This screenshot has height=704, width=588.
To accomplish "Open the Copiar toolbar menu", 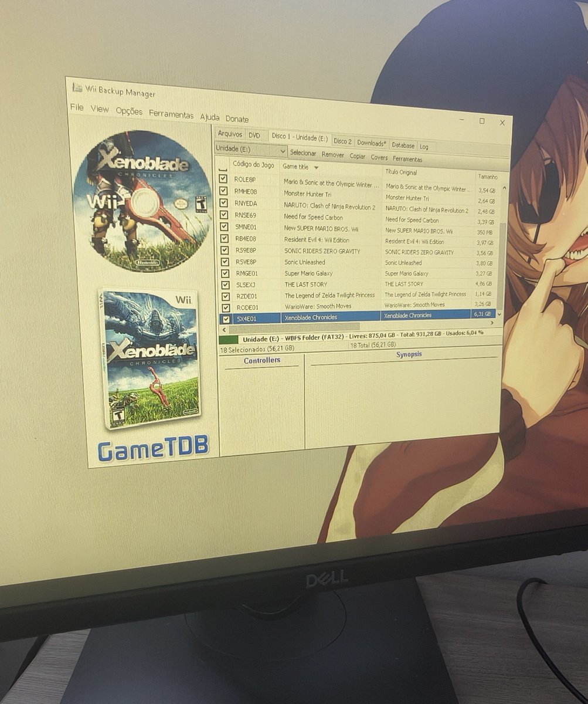I will point(358,156).
